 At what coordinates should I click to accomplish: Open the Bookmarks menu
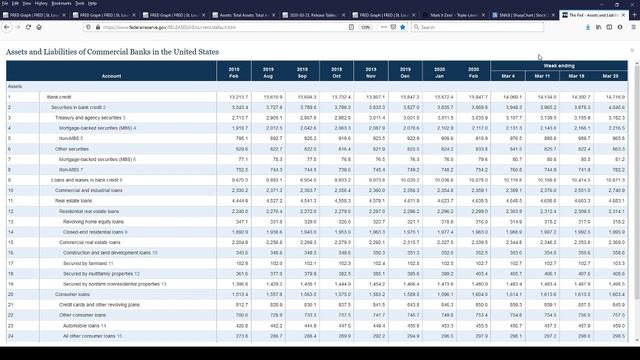tap(62, 3)
